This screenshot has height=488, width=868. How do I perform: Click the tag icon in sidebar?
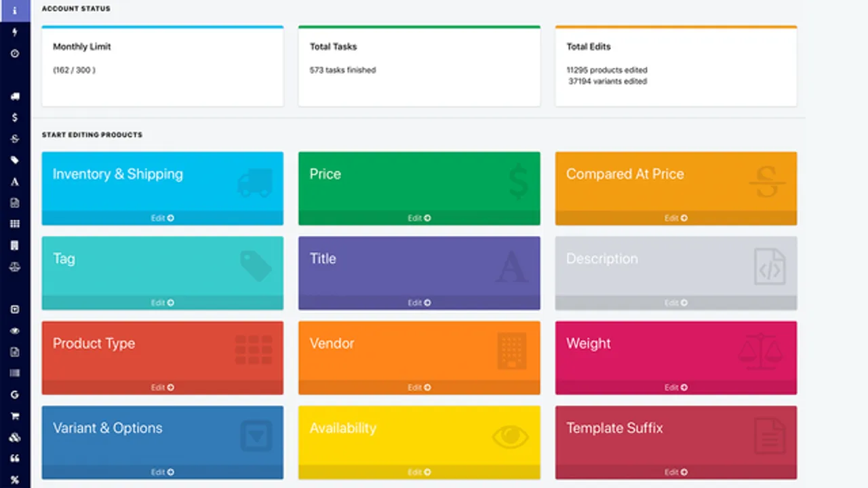point(15,161)
